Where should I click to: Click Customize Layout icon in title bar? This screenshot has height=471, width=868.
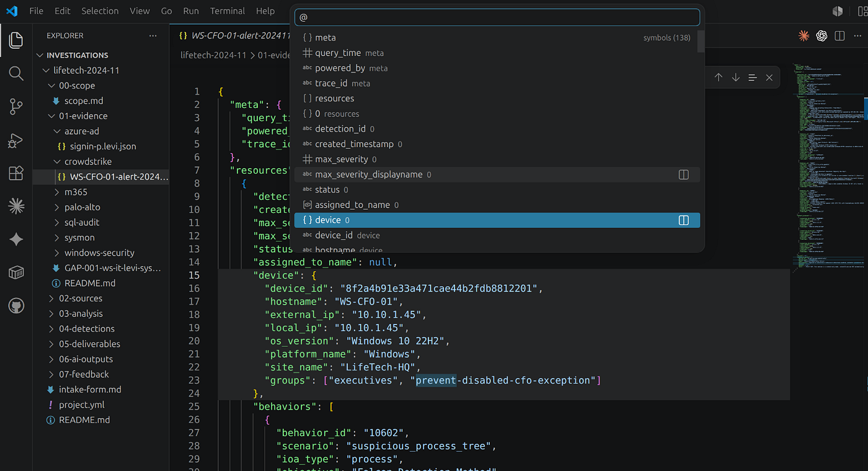(x=862, y=11)
